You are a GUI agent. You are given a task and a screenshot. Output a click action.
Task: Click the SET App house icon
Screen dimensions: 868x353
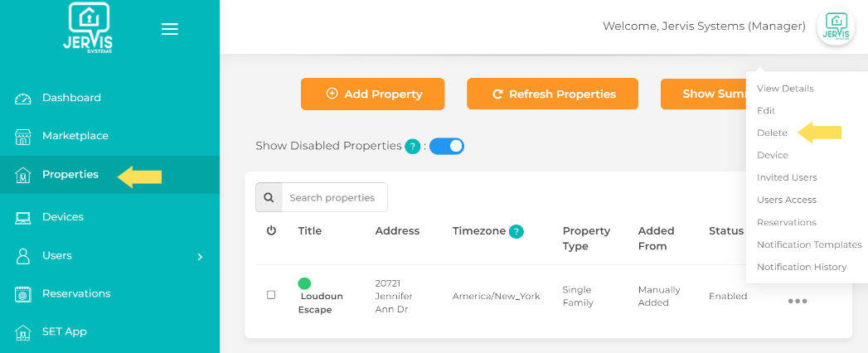point(23,332)
